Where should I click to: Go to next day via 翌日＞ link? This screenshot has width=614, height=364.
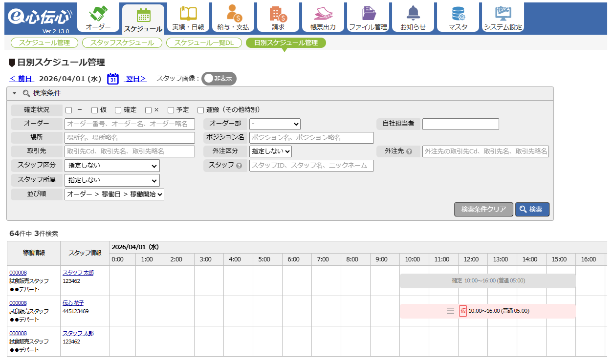click(x=136, y=79)
